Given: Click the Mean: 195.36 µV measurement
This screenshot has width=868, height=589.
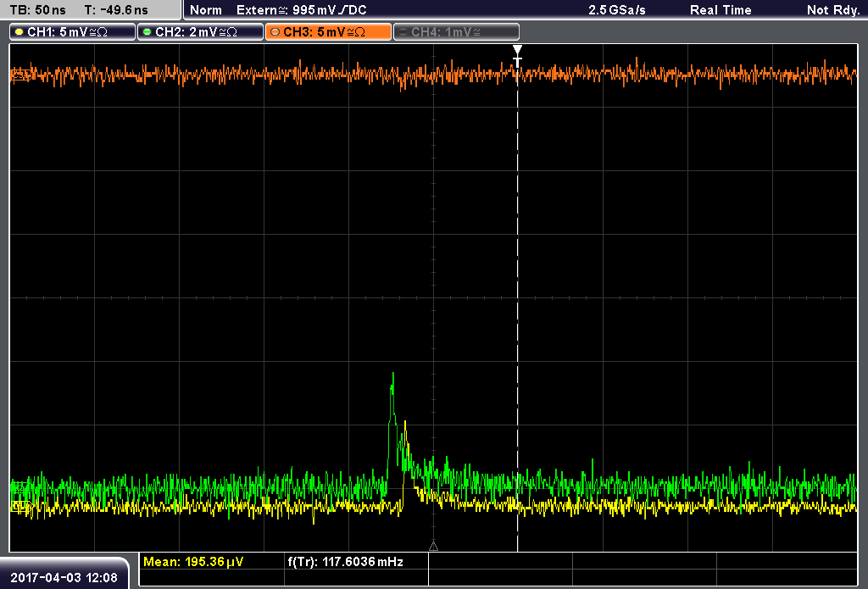Looking at the screenshot, I should coord(193,562).
